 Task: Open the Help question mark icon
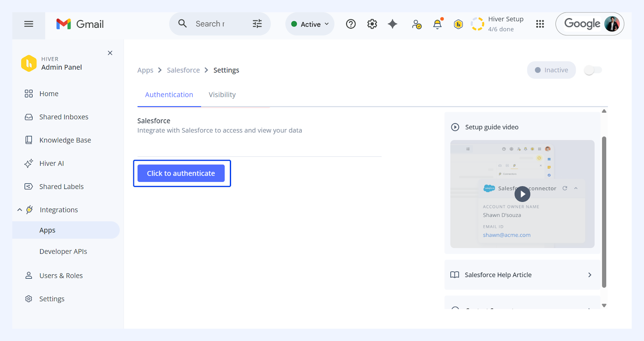point(351,24)
